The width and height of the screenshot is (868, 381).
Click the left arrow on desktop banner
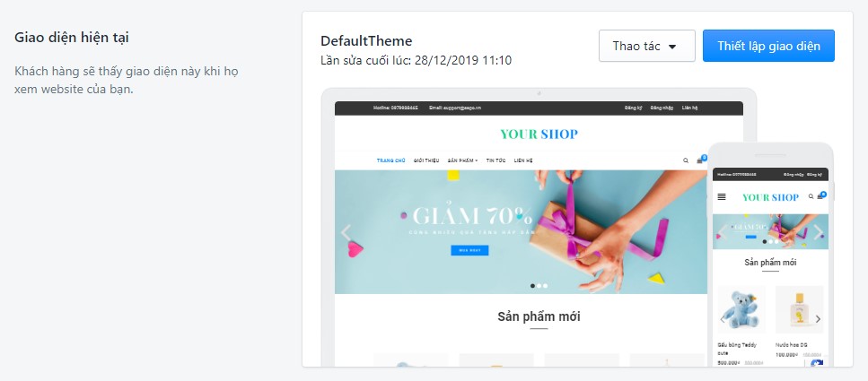click(346, 233)
